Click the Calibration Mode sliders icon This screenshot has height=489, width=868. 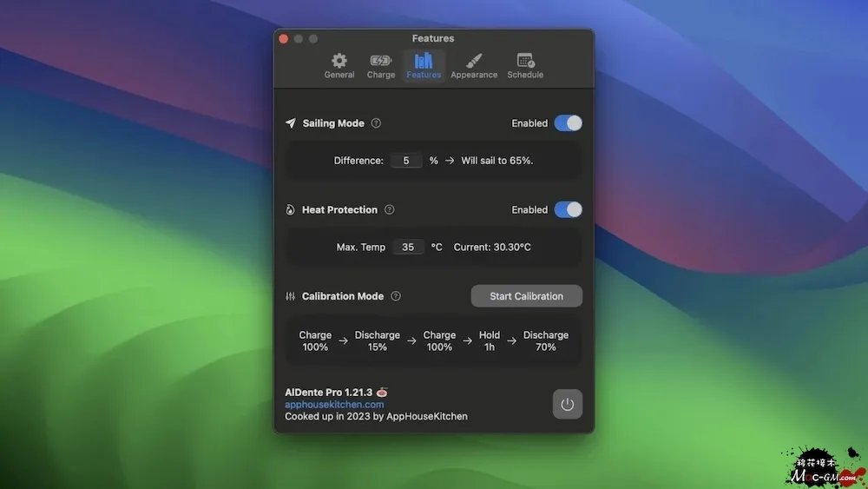290,295
